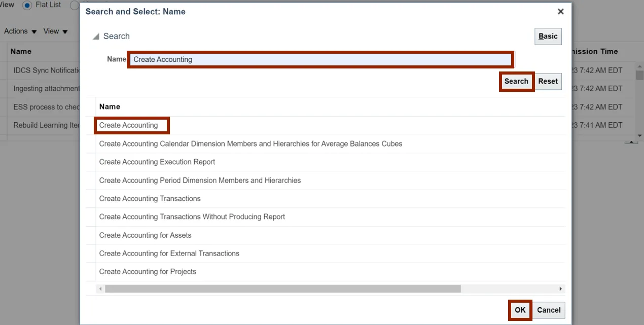644x325 pixels.
Task: Cancel the search dialog
Action: coord(549,310)
